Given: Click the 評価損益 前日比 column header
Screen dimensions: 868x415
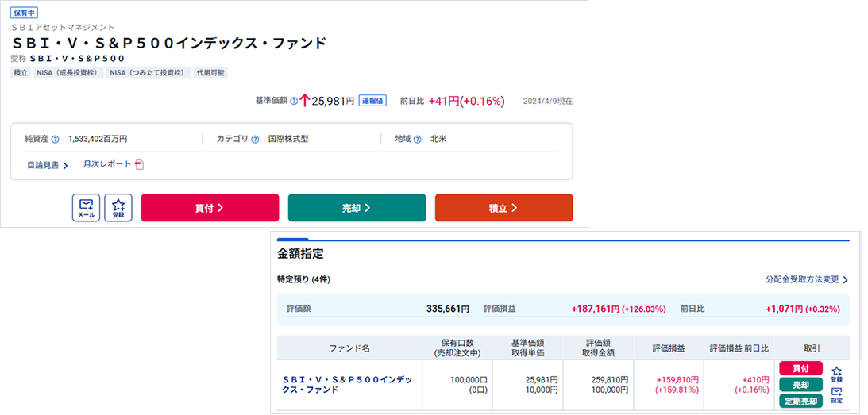Looking at the screenshot, I should (x=739, y=348).
